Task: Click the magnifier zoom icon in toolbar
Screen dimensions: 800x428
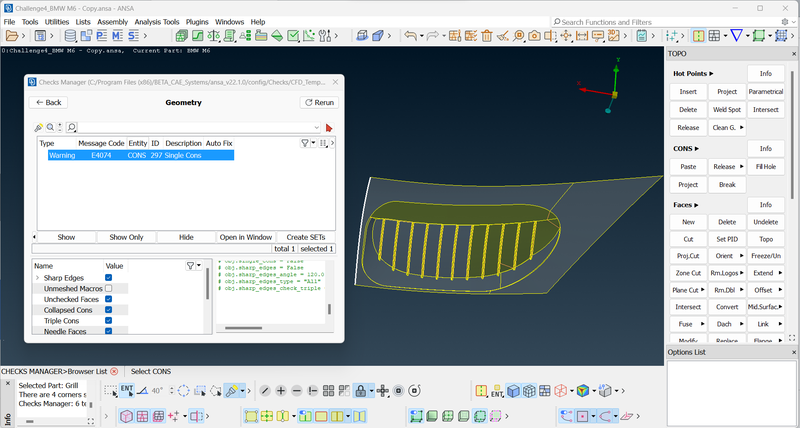Action: coord(518,36)
